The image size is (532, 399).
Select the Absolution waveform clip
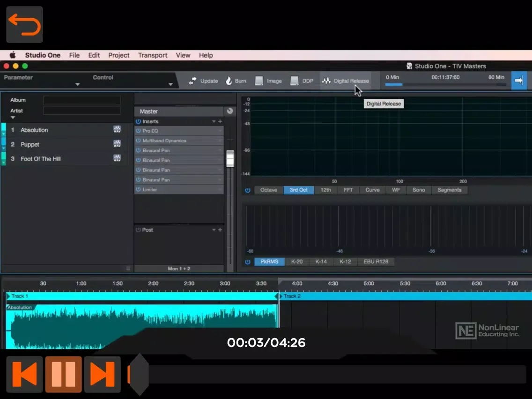click(x=142, y=326)
